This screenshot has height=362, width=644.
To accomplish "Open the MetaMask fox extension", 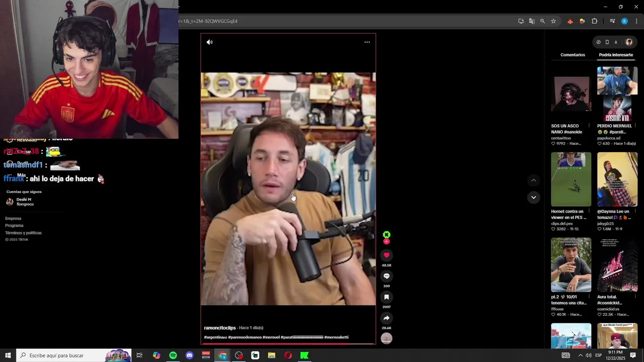I will click(570, 21).
